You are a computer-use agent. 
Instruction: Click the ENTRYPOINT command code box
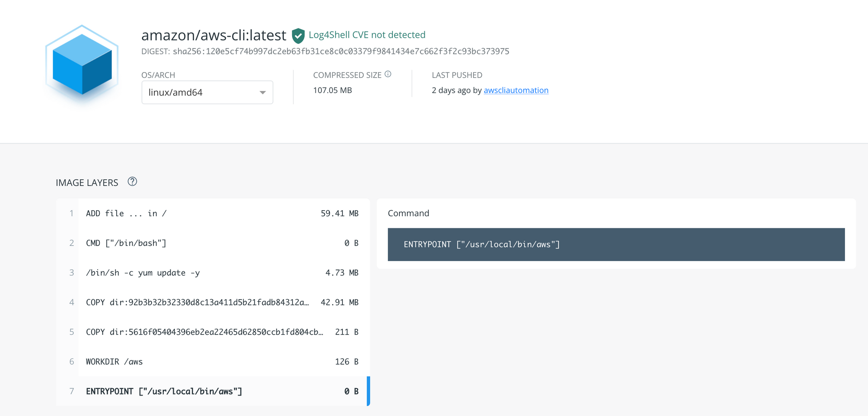point(616,244)
